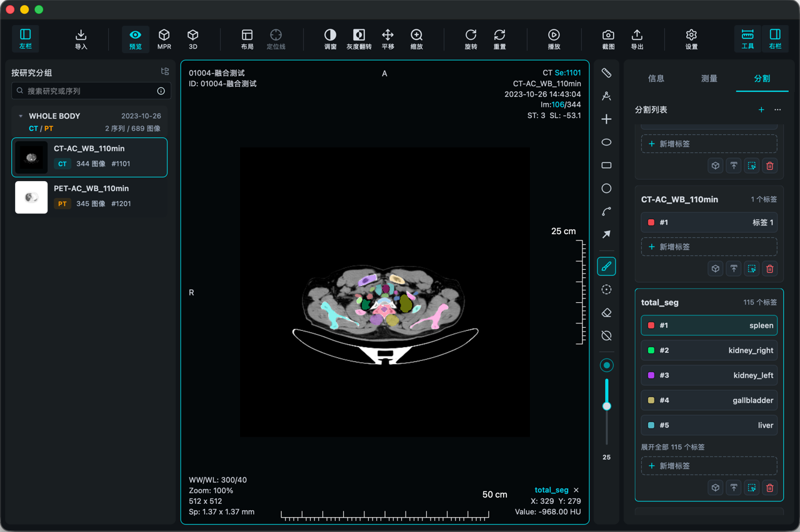Image resolution: width=800 pixels, height=532 pixels.
Task: Select the rectangle ROI tool
Action: coord(606,165)
